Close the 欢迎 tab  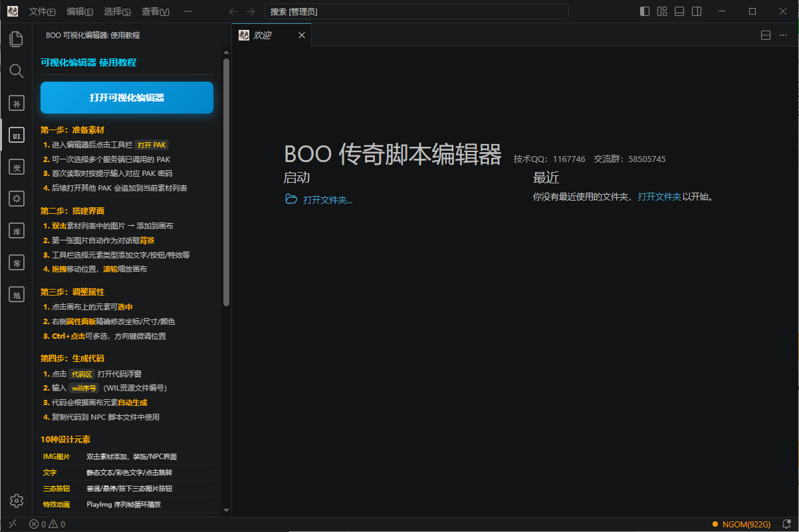[x=302, y=35]
